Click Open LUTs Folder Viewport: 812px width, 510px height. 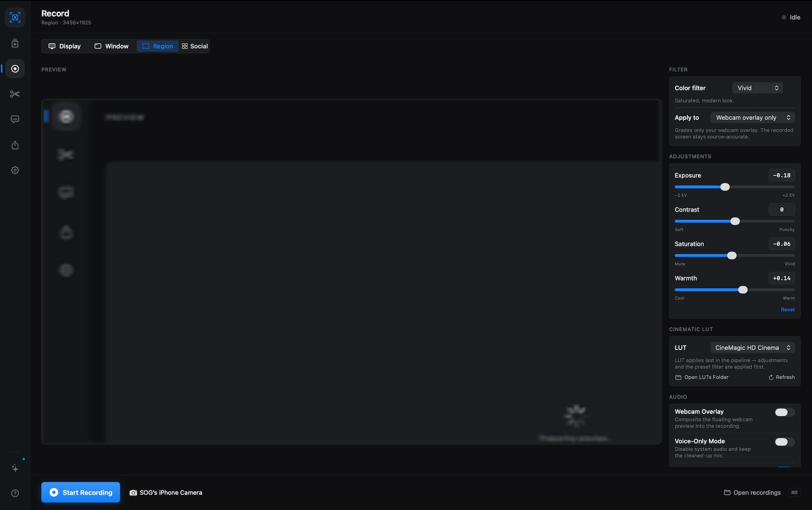pos(702,377)
